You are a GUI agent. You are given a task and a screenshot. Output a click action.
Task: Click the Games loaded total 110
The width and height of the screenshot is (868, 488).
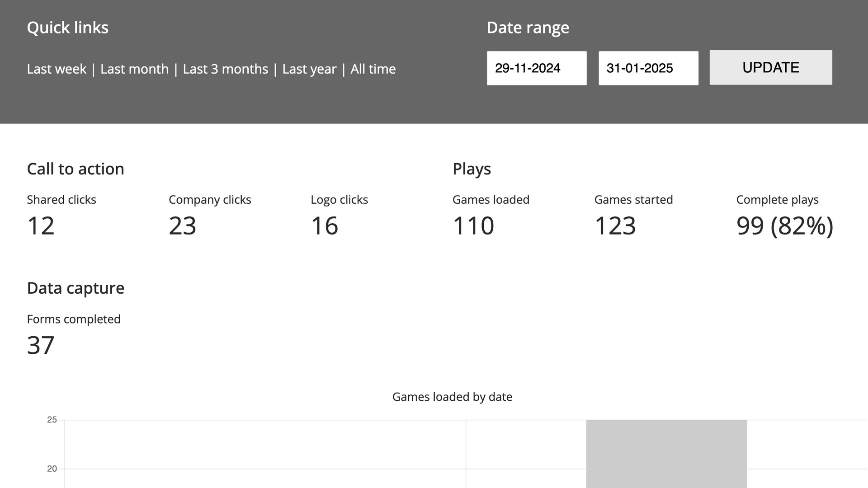click(x=473, y=225)
